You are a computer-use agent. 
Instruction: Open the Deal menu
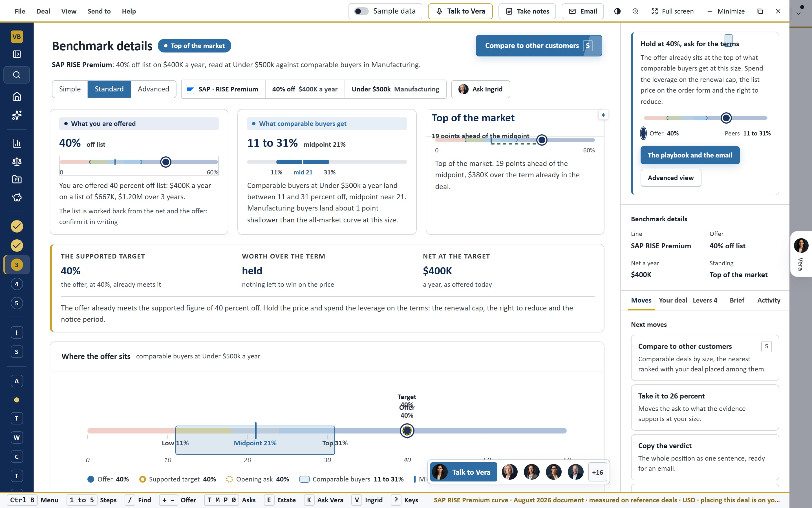(43, 11)
